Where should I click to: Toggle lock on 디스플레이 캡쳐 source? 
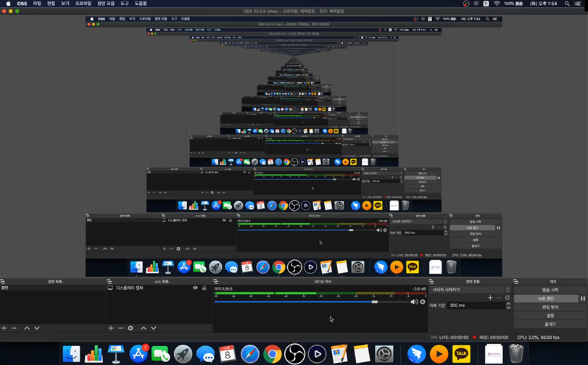[x=204, y=288]
